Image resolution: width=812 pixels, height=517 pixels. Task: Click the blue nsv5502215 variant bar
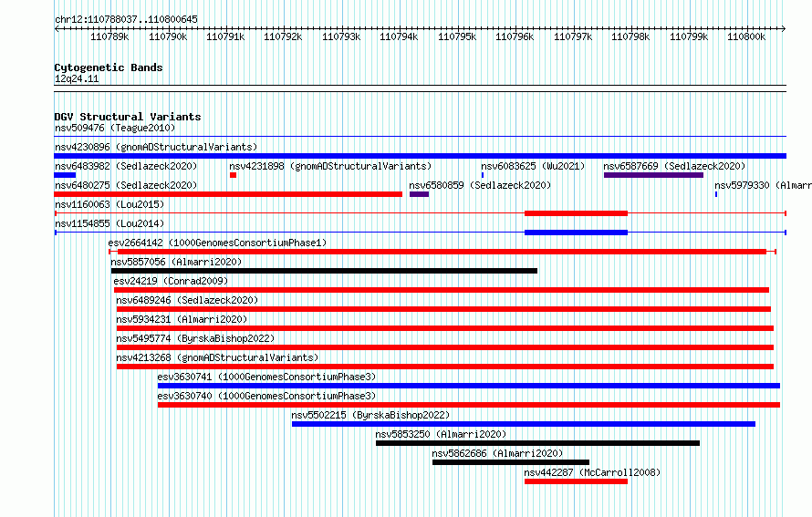point(524,424)
